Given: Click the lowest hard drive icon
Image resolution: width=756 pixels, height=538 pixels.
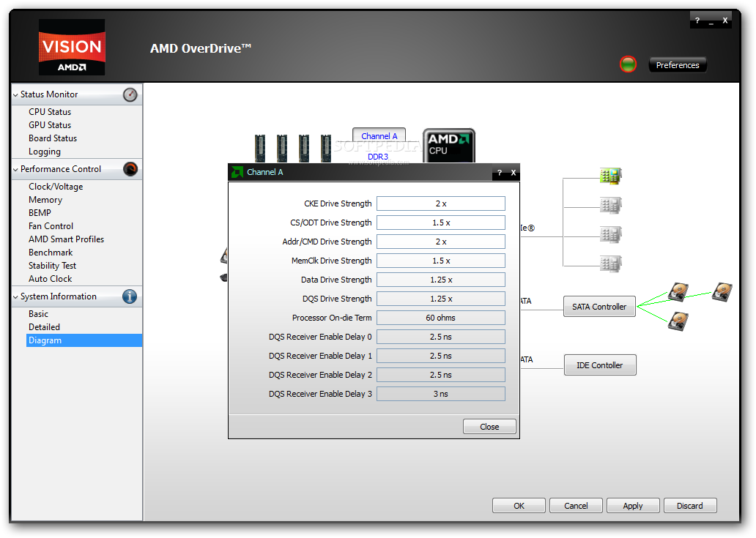Looking at the screenshot, I should [678, 321].
